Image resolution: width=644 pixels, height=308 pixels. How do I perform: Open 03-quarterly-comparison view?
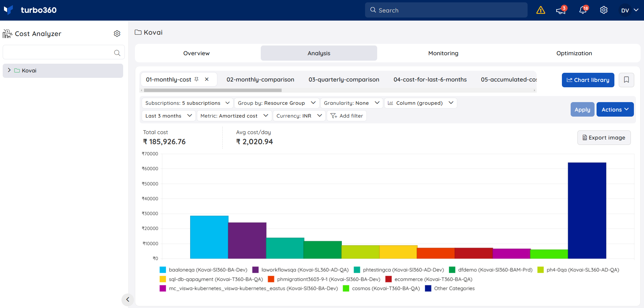(344, 80)
